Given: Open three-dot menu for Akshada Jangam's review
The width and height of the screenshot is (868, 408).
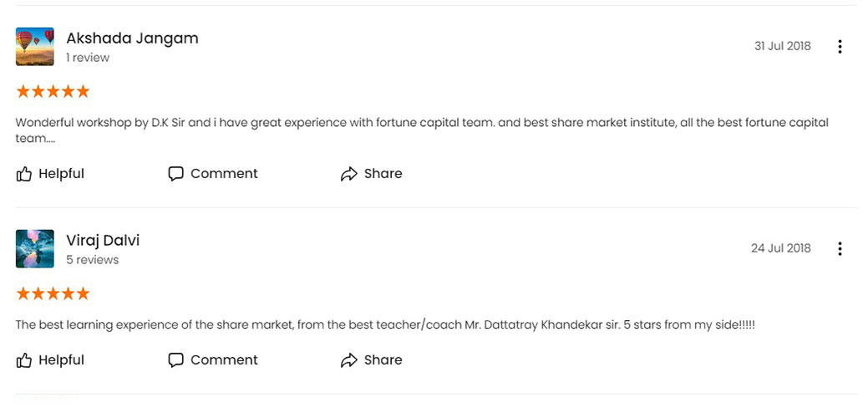Looking at the screenshot, I should point(840,47).
